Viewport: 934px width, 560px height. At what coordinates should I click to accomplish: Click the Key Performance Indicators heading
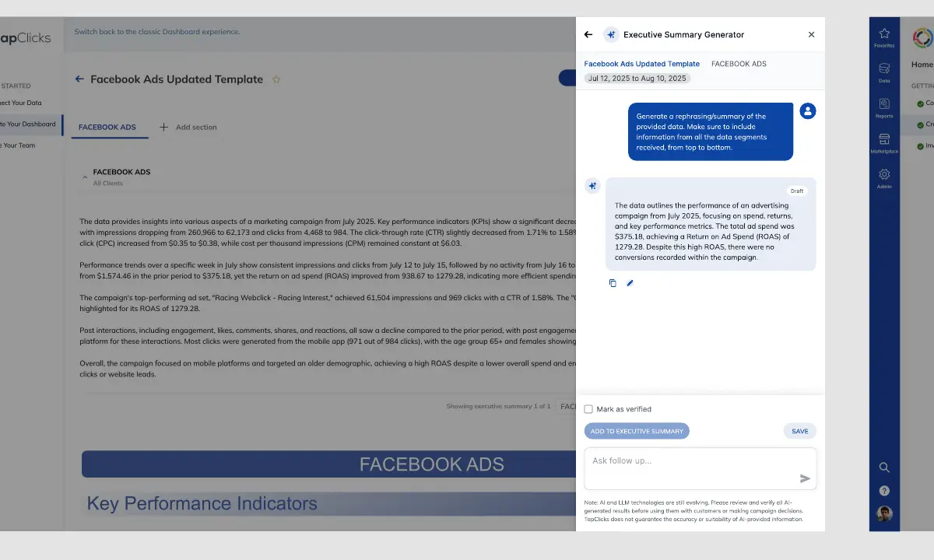click(202, 503)
